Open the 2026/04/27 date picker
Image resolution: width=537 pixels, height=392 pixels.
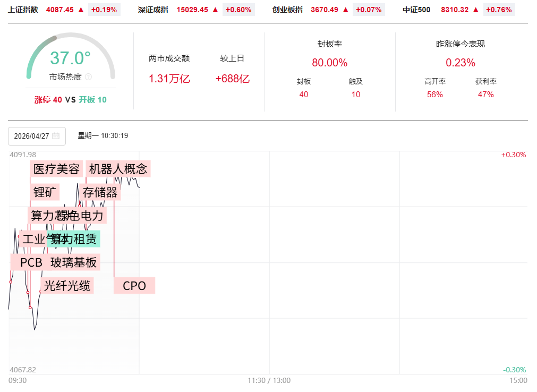[37, 136]
